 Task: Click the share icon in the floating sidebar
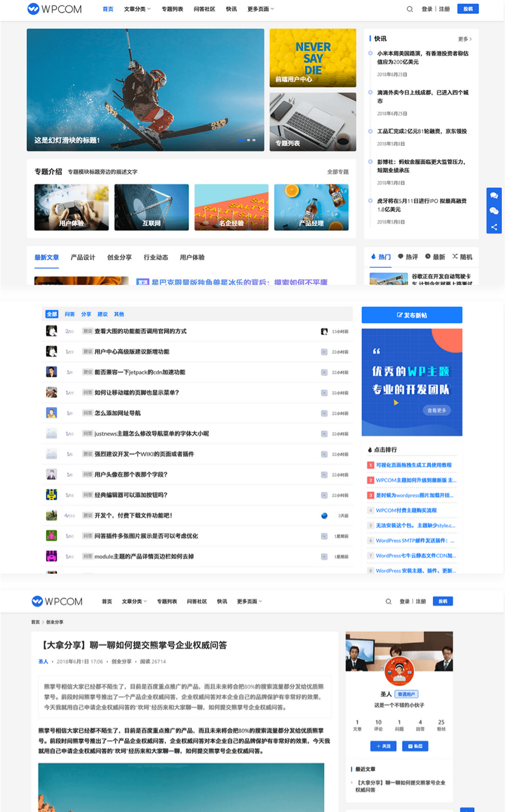click(x=494, y=226)
